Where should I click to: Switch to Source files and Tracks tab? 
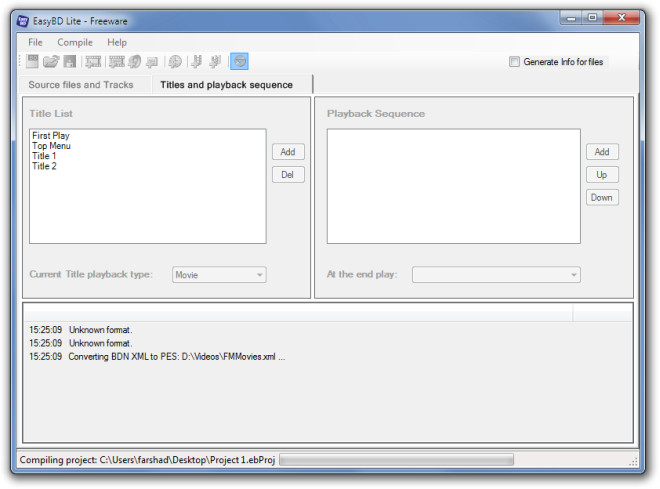click(81, 85)
